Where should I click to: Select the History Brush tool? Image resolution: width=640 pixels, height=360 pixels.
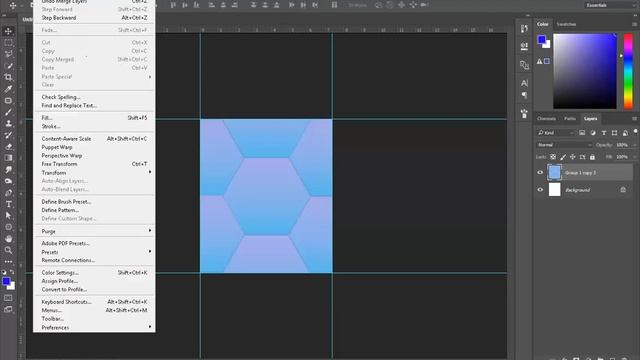pyautogui.click(x=8, y=135)
